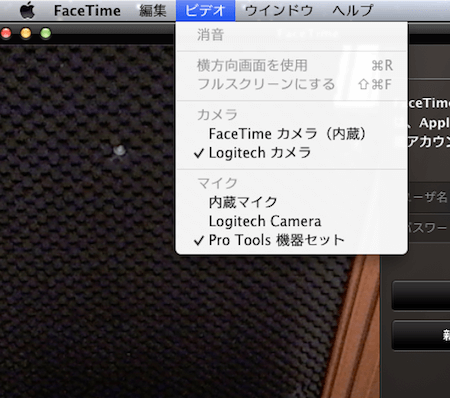The image size is (450, 398).
Task: Close the open ビデオ menu
Action: click(x=205, y=11)
